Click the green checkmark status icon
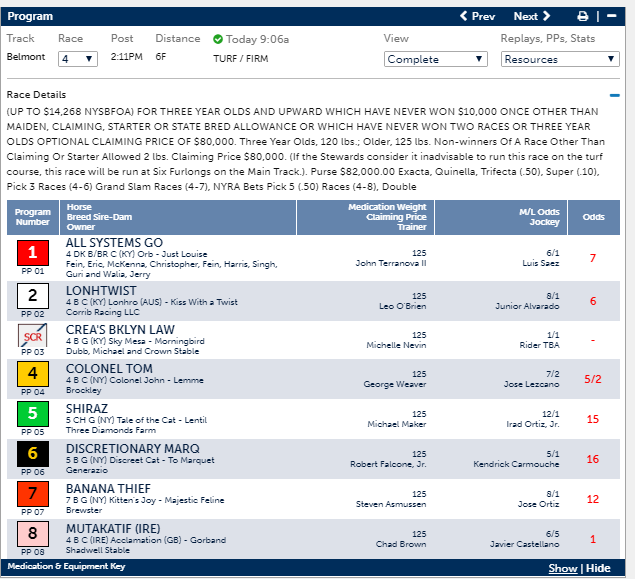 coord(218,39)
